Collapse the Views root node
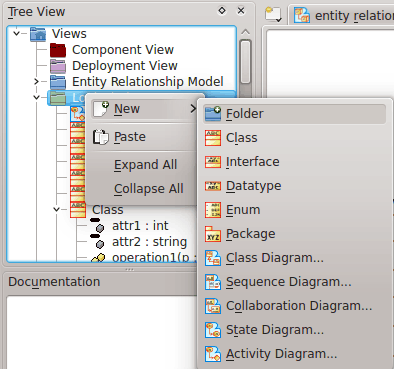Viewport: 394px width, 369px height. [16, 33]
